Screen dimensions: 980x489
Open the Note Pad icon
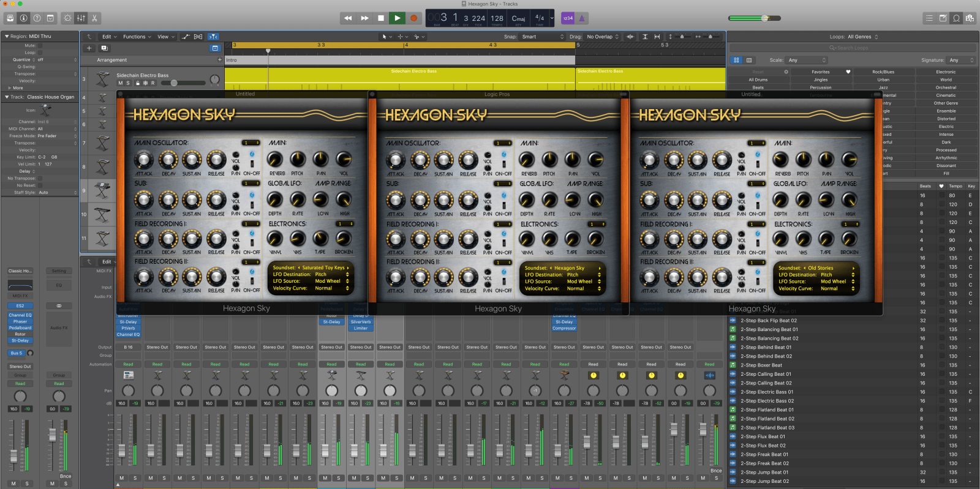point(943,18)
